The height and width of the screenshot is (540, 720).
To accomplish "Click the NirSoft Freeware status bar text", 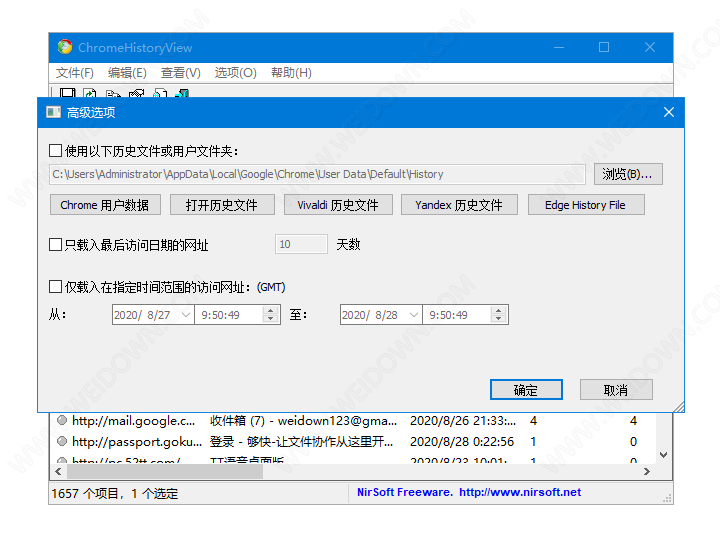I will pyautogui.click(x=405, y=492).
